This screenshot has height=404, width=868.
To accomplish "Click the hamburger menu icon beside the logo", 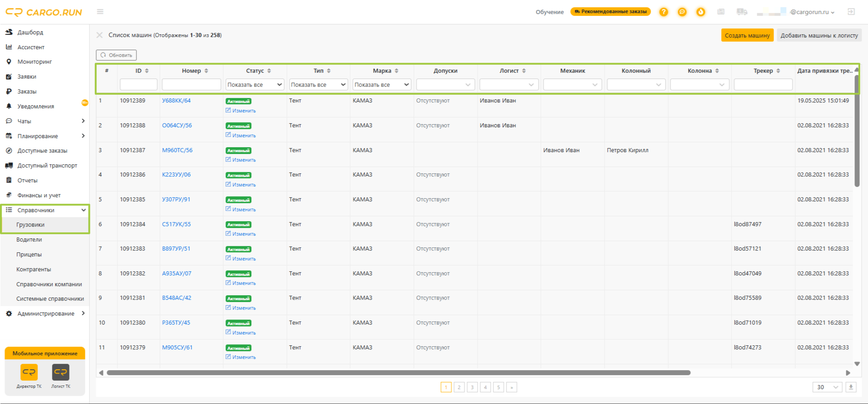I will [x=100, y=12].
